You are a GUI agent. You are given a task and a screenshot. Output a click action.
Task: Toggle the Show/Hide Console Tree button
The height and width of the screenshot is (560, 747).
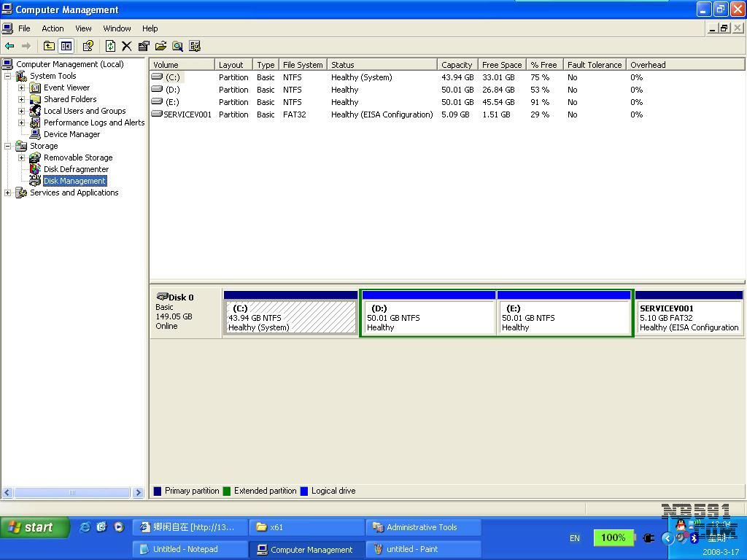coord(66,46)
